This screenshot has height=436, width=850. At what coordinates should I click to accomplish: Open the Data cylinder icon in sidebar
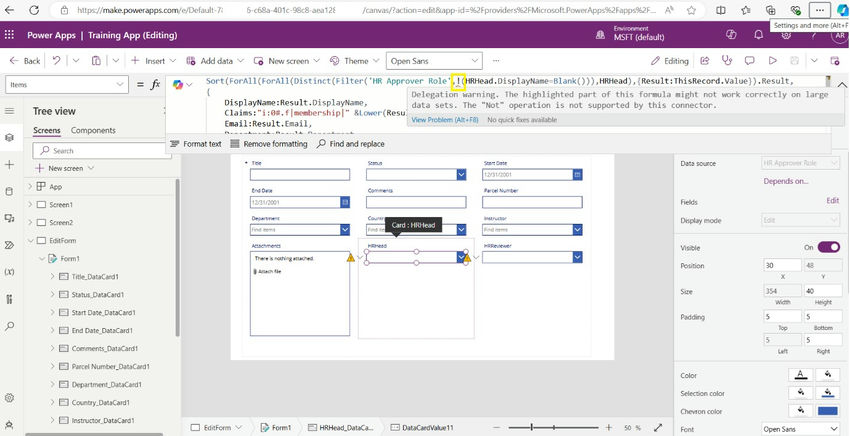point(9,191)
